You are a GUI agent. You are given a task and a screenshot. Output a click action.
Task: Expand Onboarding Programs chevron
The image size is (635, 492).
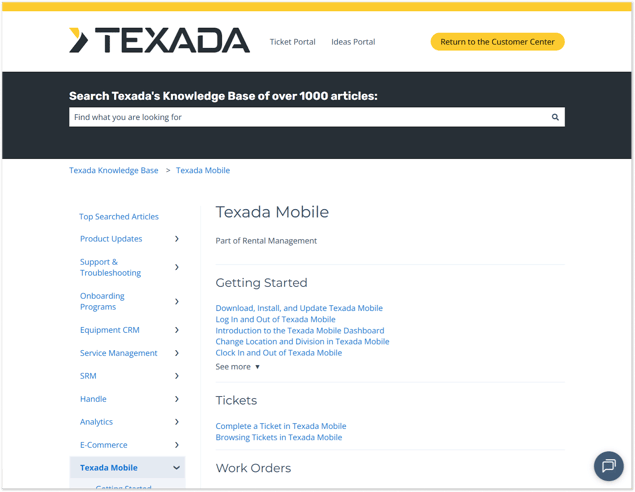click(x=177, y=301)
